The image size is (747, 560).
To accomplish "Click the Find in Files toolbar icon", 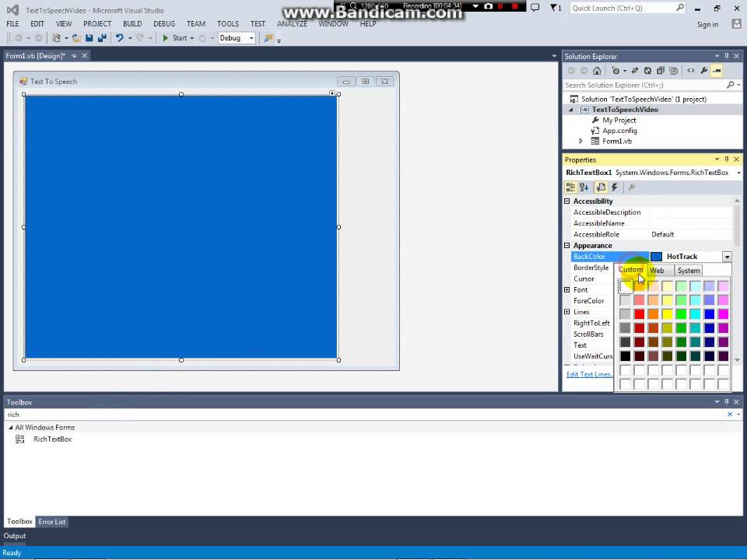I will 268,38.
